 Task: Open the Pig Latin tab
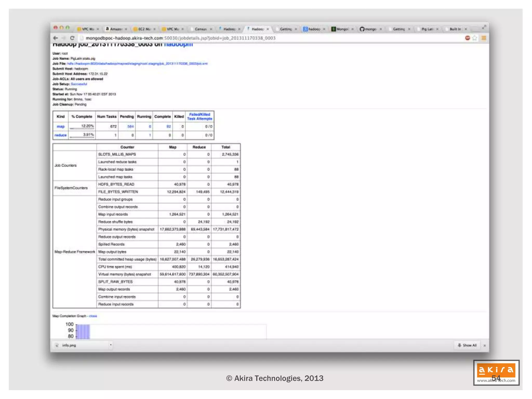(427, 29)
